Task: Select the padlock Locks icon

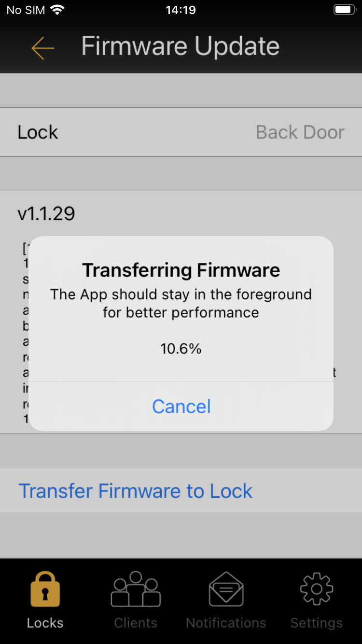Action: 45,589
